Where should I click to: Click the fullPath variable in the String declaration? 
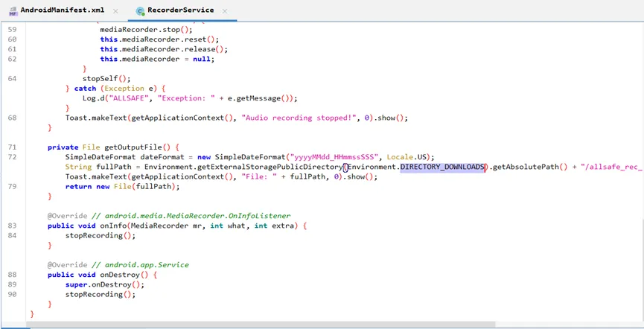tap(114, 167)
